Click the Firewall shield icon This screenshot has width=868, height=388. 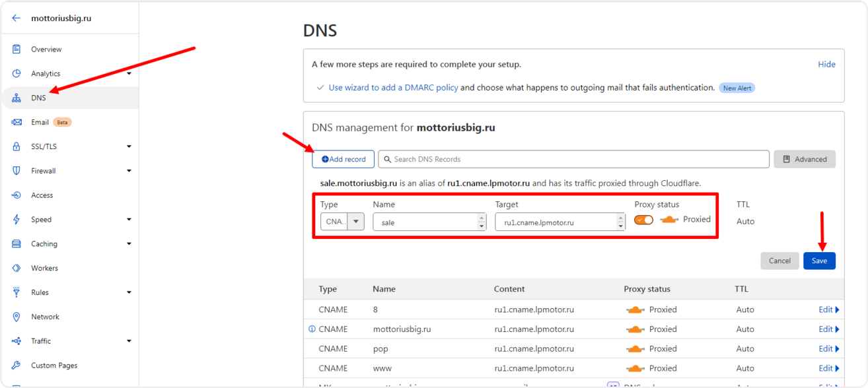click(17, 171)
